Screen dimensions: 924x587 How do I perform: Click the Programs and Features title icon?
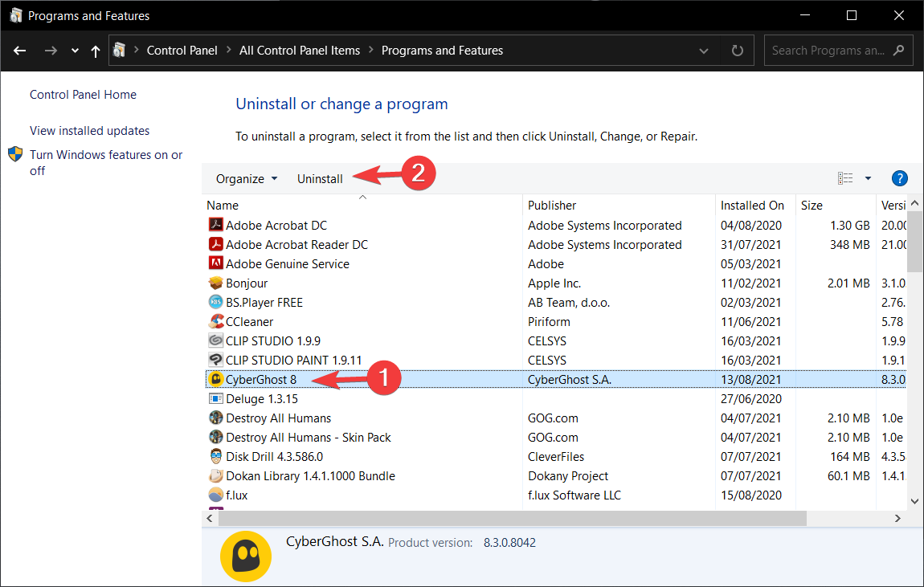16,15
